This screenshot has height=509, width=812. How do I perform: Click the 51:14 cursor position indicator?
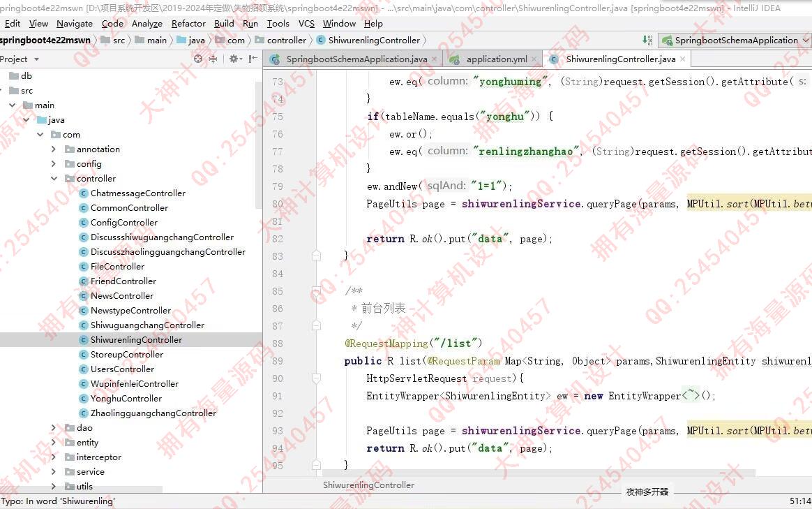pyautogui.click(x=800, y=501)
